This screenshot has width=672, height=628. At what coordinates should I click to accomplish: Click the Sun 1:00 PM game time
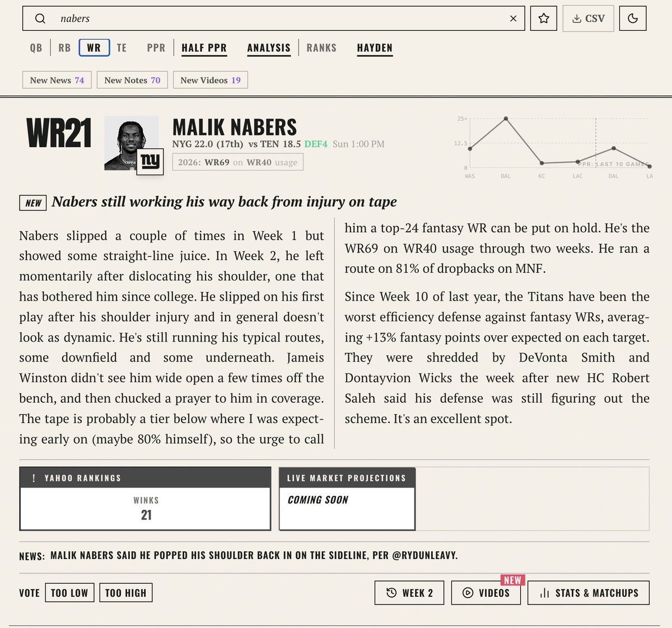[358, 144]
